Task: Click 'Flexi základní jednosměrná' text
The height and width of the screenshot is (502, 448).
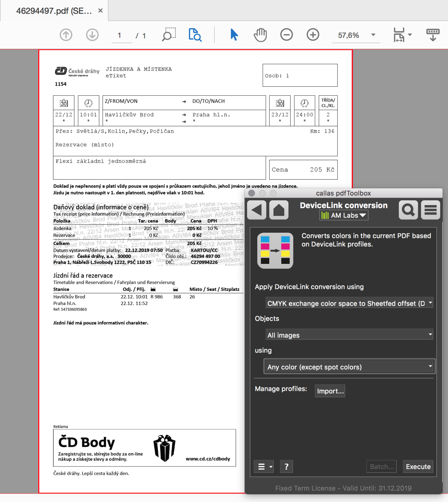Action: click(101, 161)
